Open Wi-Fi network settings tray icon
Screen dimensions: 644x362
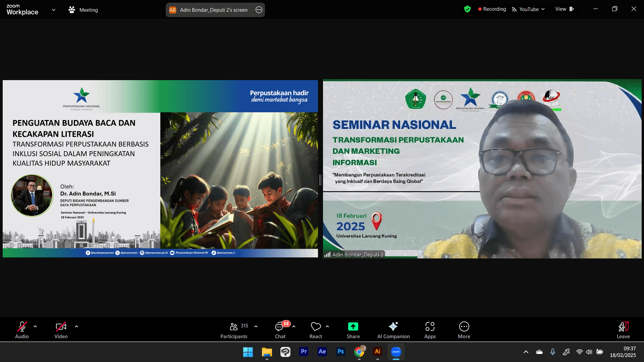(579, 352)
